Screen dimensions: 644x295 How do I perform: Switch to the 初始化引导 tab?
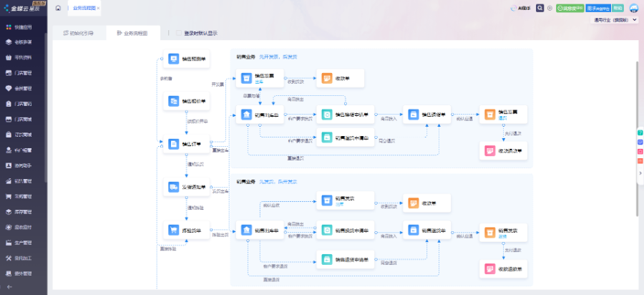click(x=78, y=33)
